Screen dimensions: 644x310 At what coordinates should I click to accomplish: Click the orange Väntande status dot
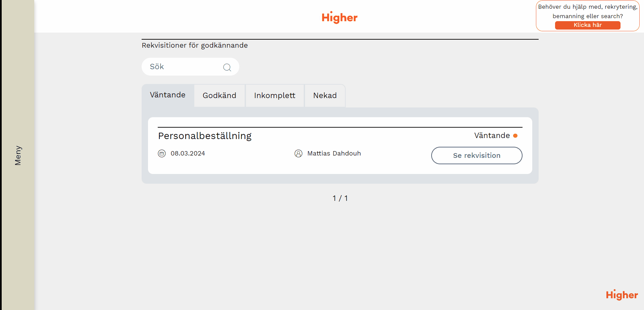point(515,136)
